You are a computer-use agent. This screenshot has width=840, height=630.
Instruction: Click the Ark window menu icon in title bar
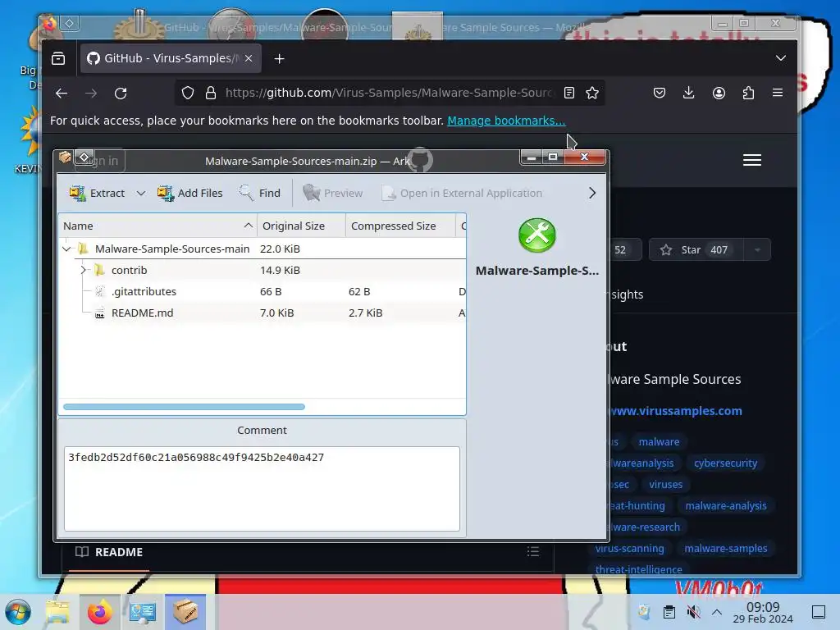click(65, 157)
